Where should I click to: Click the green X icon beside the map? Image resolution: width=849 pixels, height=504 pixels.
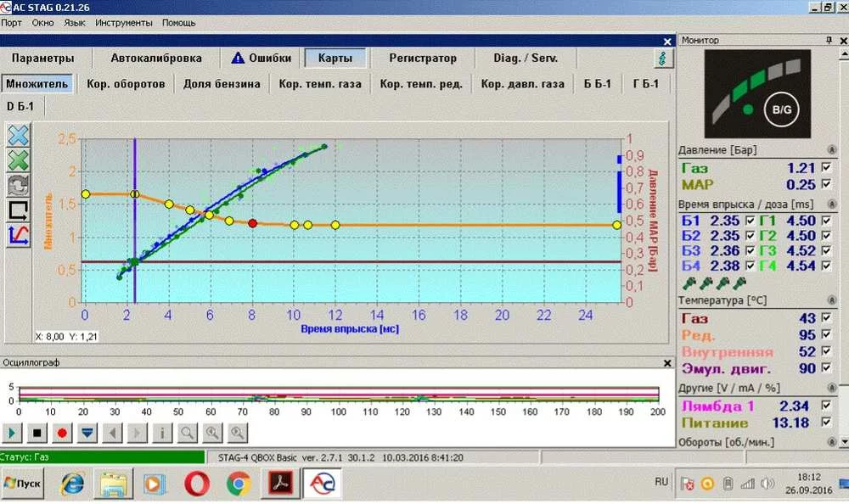(x=18, y=160)
